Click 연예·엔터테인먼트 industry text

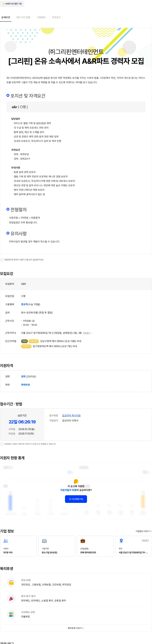pos(88,552)
